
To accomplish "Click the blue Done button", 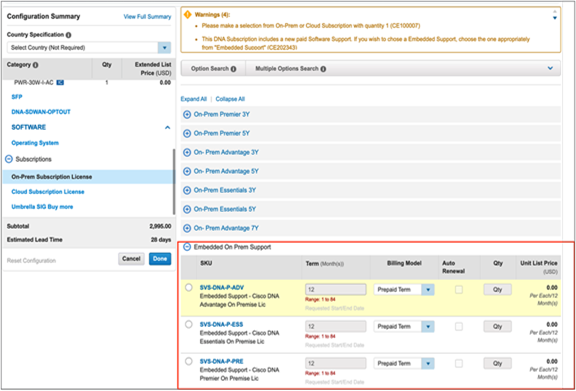I will point(160,259).
